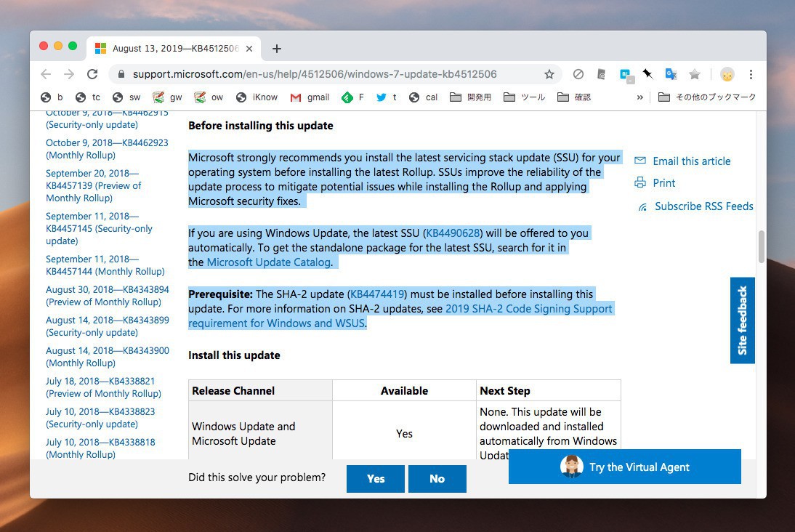Open the 'gw' bookmark
The image size is (795, 532).
(x=168, y=97)
